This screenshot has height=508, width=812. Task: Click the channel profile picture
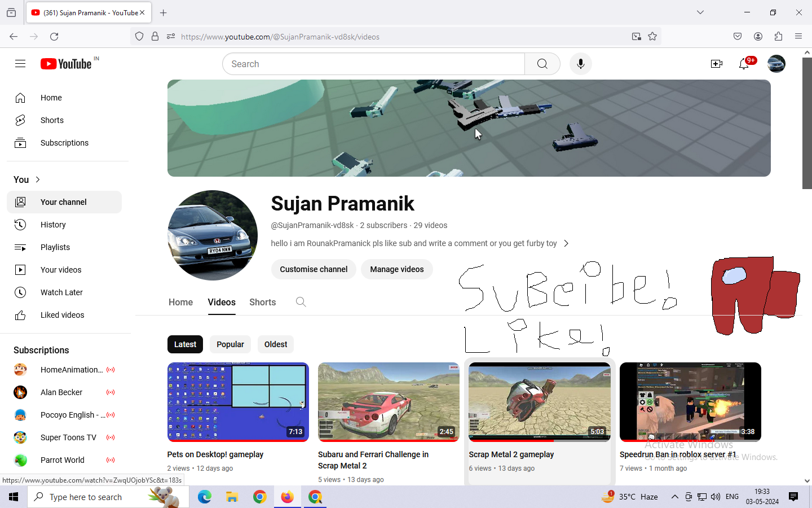click(213, 235)
